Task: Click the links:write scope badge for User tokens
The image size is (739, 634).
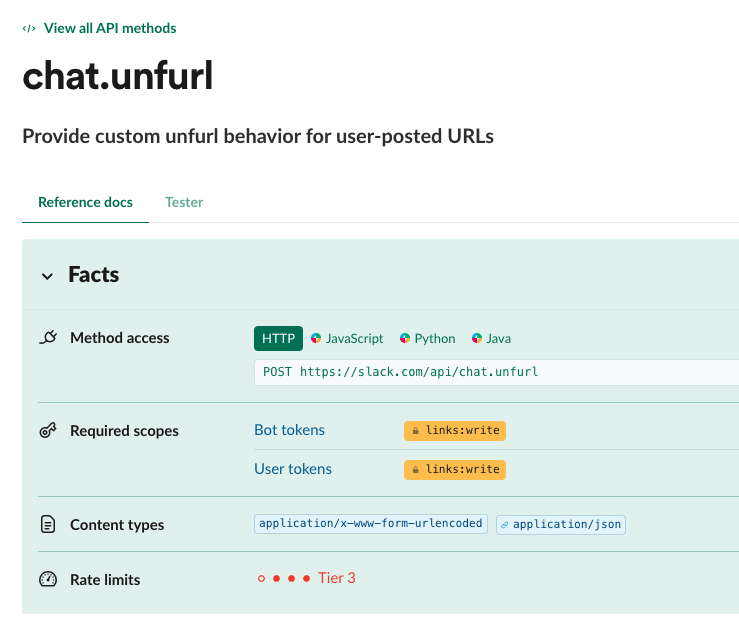Action: tap(455, 470)
